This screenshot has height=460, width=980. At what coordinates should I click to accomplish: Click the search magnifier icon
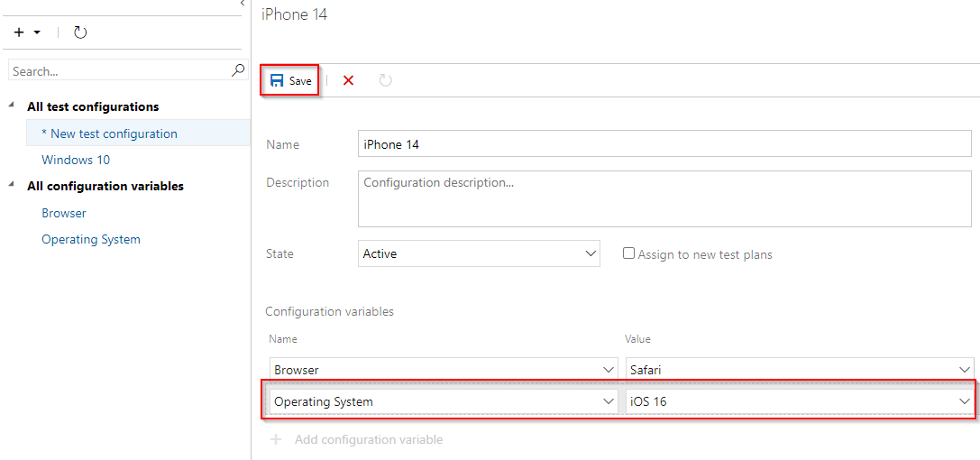238,70
